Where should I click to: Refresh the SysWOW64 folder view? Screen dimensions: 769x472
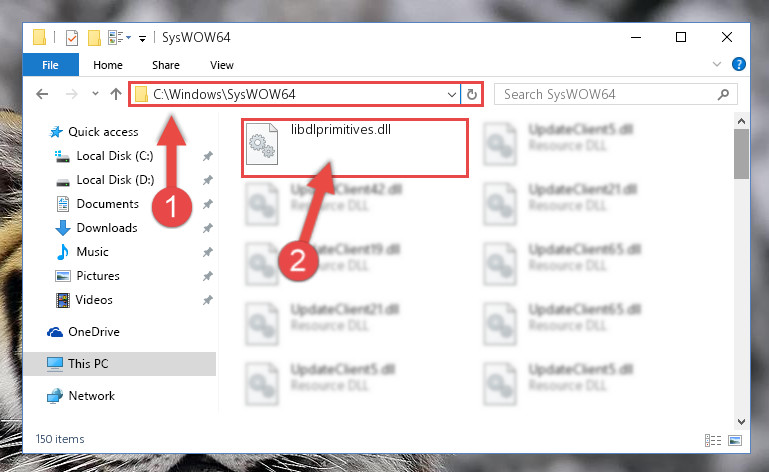(x=472, y=94)
